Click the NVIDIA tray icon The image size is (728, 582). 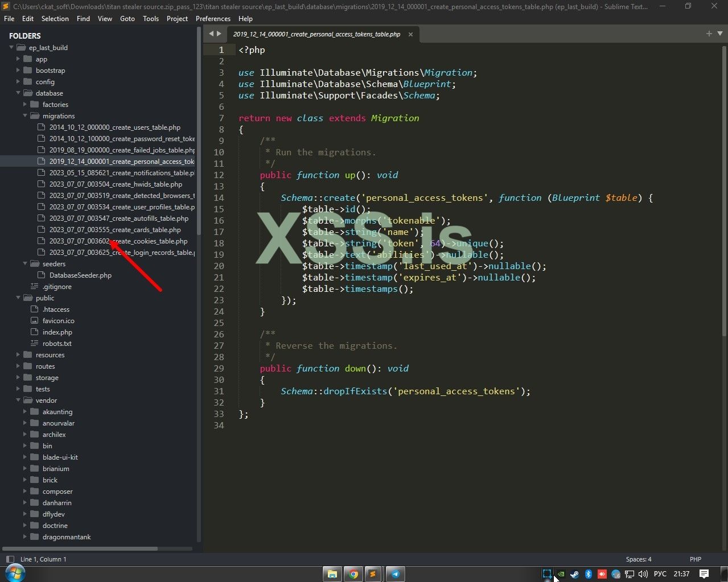(561, 574)
